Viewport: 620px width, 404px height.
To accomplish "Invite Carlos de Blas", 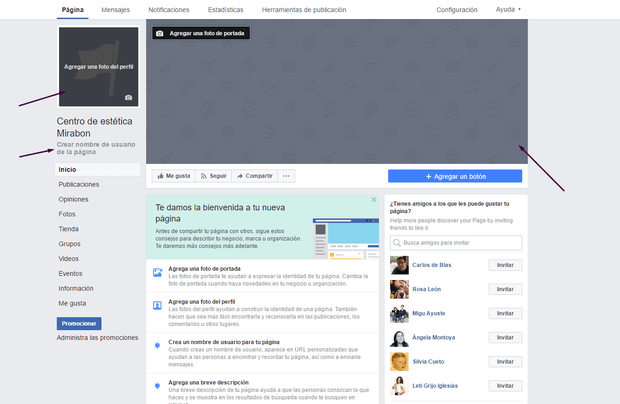I will [505, 265].
